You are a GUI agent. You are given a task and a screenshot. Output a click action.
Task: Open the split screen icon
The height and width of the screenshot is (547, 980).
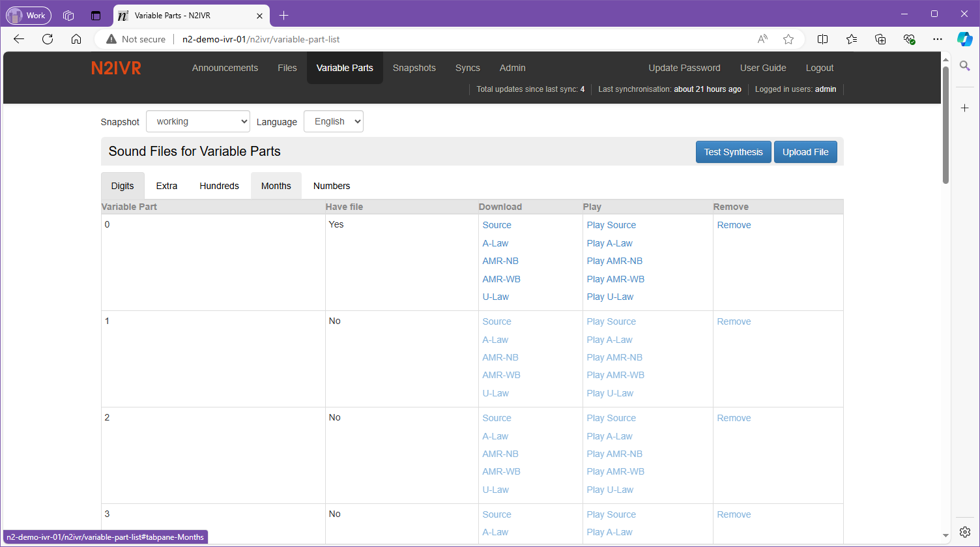(822, 39)
